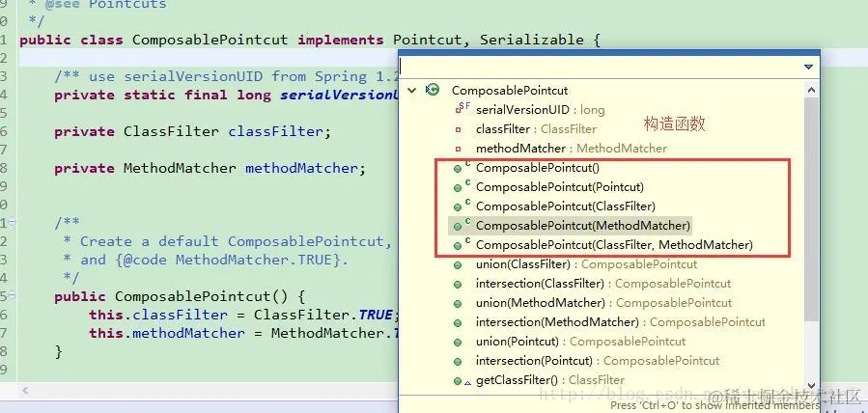
Task: Select classFilter : ClassFilter field
Action: (x=536, y=128)
